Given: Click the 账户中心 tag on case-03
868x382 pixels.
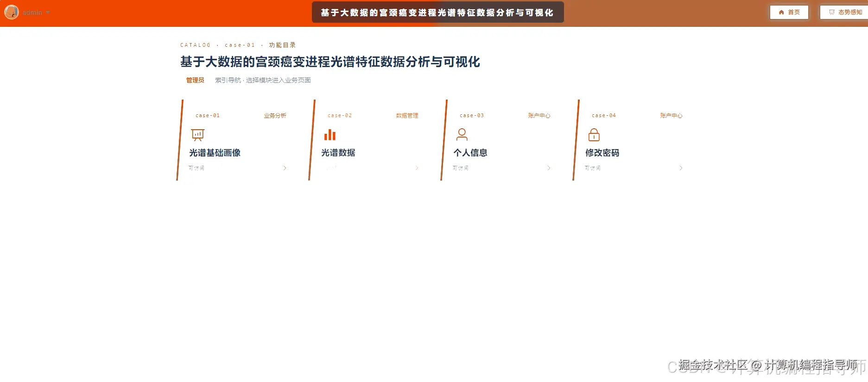Looking at the screenshot, I should (x=539, y=116).
